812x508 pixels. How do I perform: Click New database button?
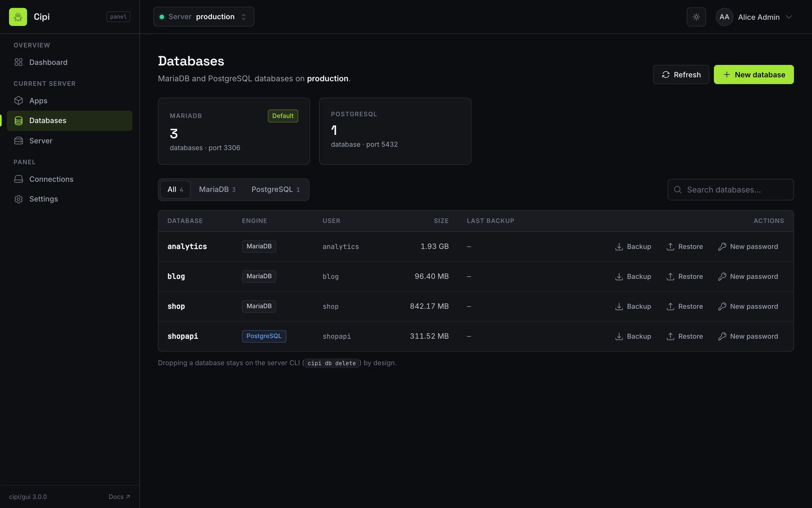(754, 75)
